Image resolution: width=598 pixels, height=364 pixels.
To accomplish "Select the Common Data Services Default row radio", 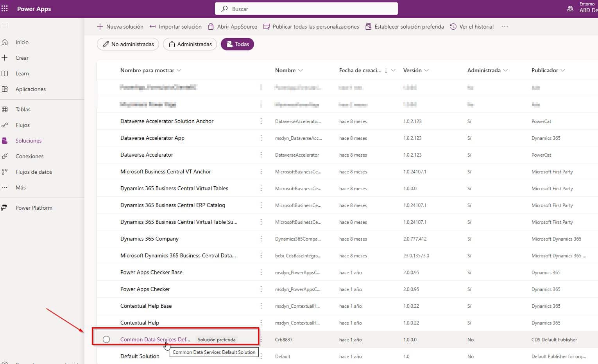I will (106, 339).
